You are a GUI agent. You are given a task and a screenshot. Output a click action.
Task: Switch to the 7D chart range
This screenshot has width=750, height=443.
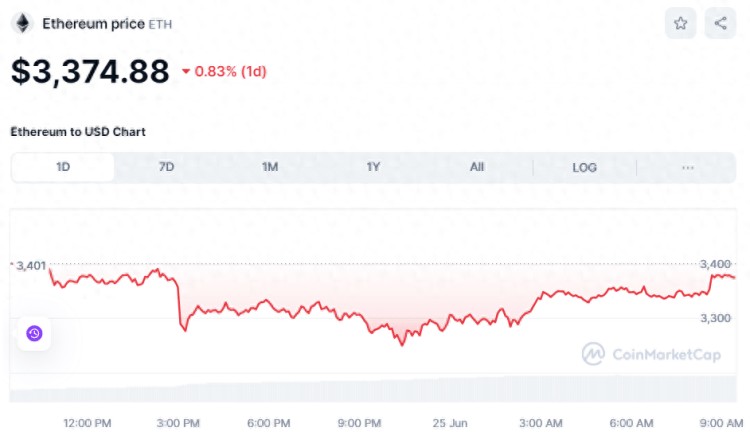[x=166, y=167]
